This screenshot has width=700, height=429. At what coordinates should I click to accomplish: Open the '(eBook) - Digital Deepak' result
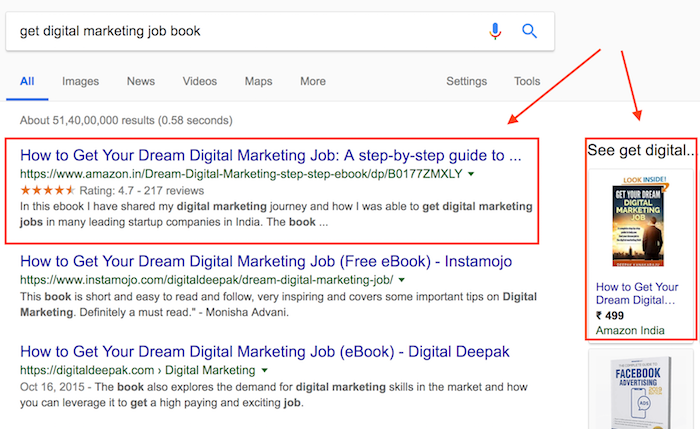tap(265, 352)
